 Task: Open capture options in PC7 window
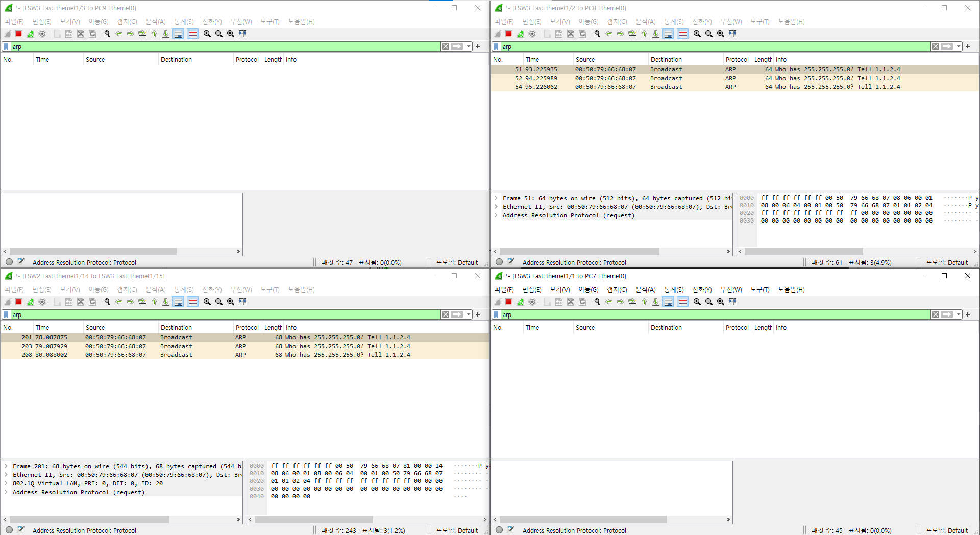coord(532,302)
